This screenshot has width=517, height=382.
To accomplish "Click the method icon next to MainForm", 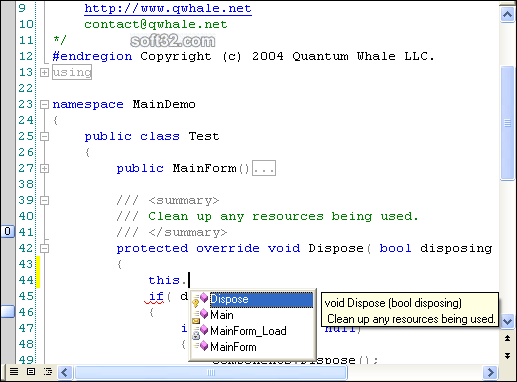I will coord(200,347).
